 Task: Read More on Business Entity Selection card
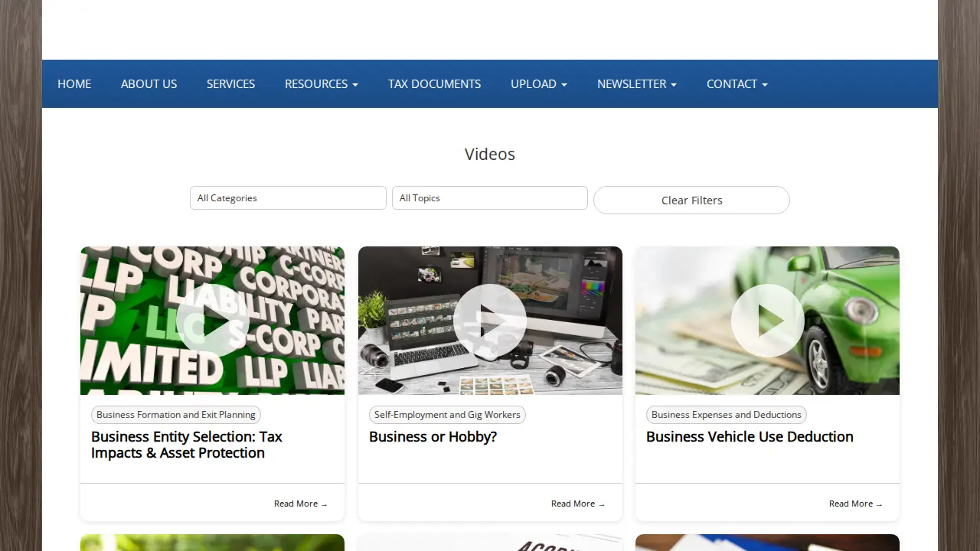point(301,504)
